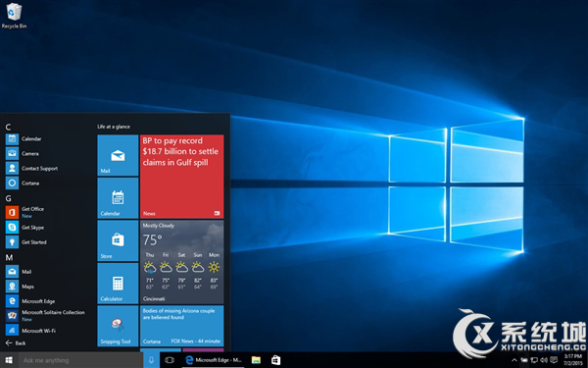
Task: Click the Windows Start button
Action: click(9, 360)
